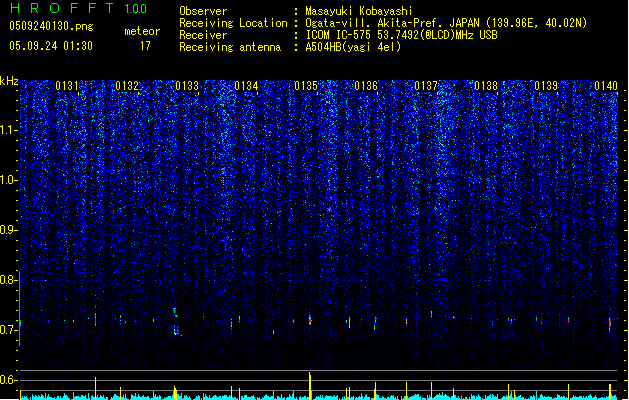This screenshot has height=400, width=629.
Task: Click the 0135 time marker
Action: 306,86
